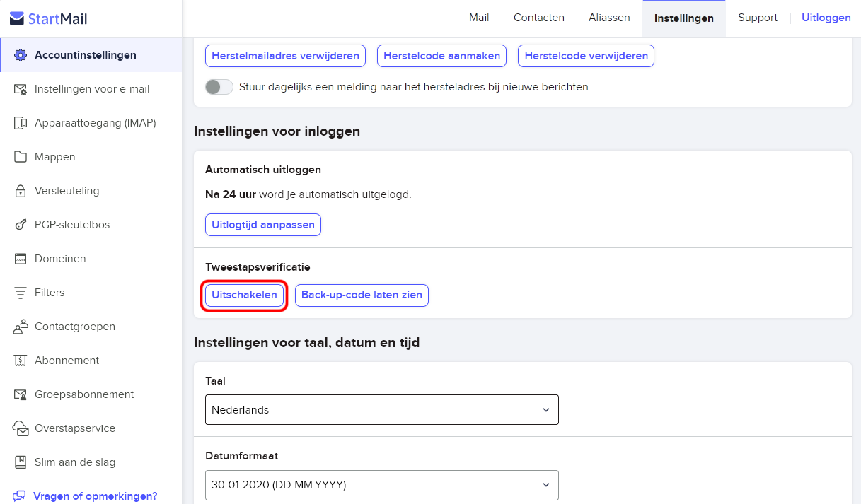The width and height of the screenshot is (861, 504).
Task: Click Herstelmailadres verwijderen button
Action: pos(285,56)
